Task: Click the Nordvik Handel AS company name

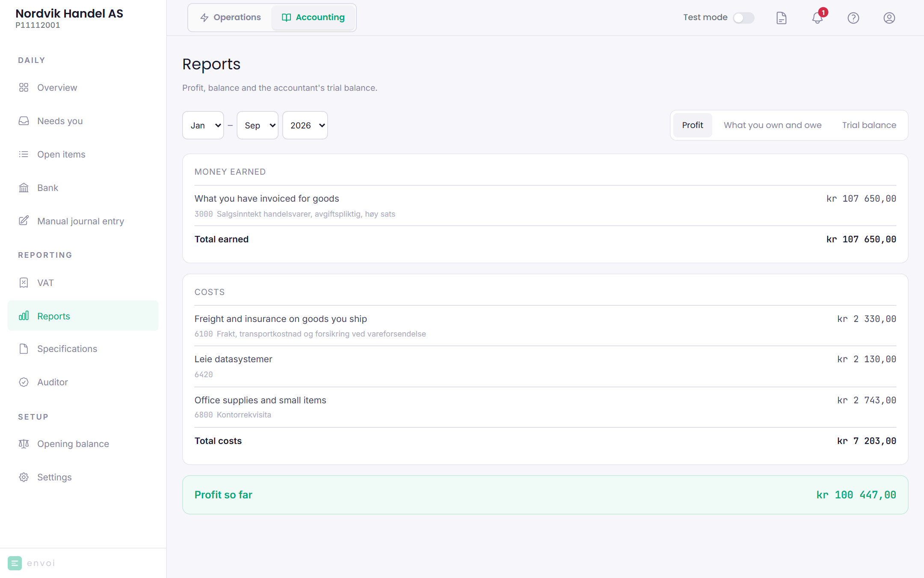Action: [x=69, y=13]
